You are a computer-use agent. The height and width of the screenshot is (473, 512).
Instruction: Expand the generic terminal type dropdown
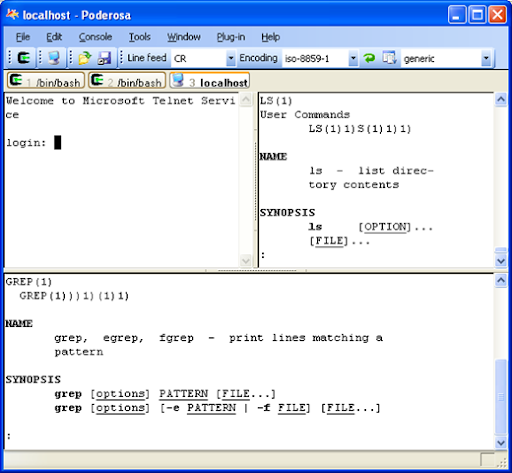tap(486, 59)
